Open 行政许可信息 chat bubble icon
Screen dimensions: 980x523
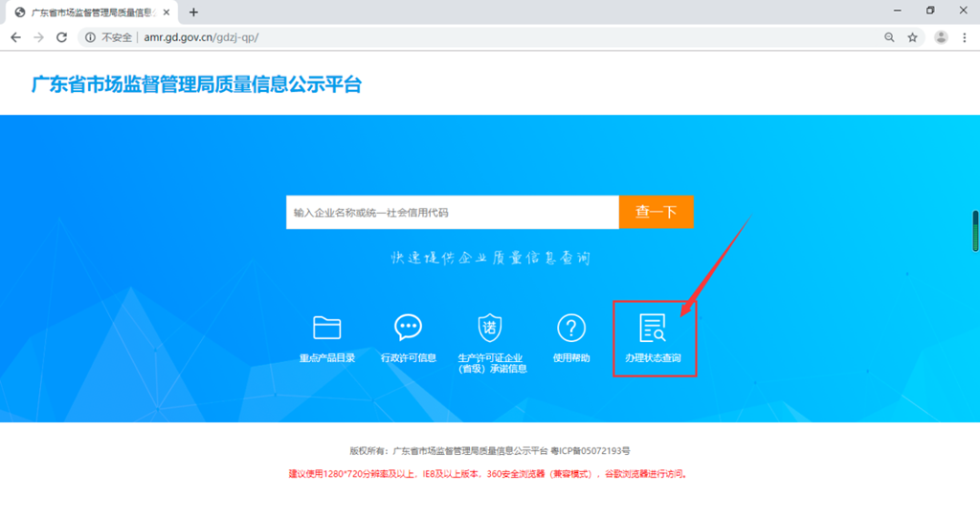tap(409, 329)
